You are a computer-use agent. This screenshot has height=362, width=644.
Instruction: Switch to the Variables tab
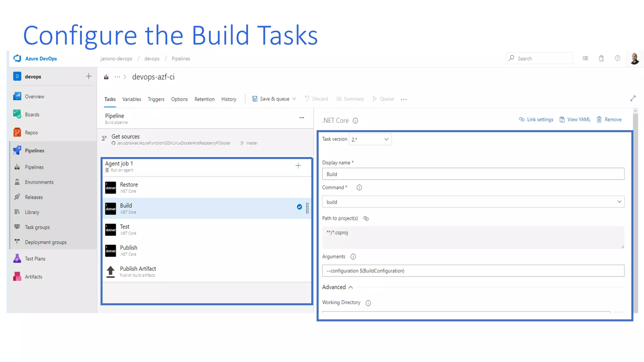(131, 99)
